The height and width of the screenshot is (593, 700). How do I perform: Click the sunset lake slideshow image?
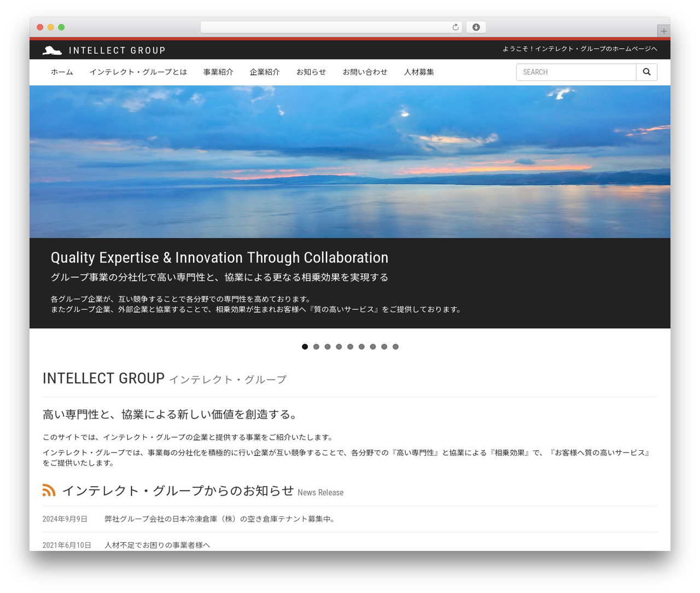pos(350,162)
